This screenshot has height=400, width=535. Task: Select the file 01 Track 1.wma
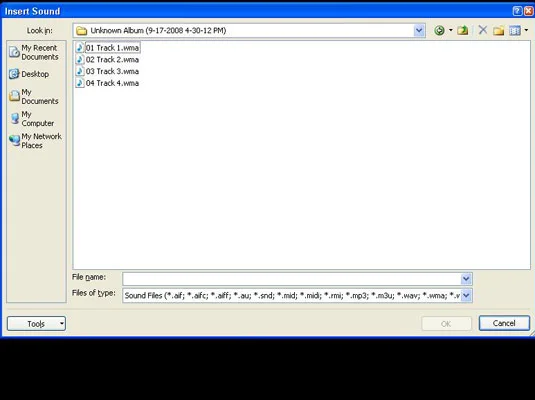point(108,48)
